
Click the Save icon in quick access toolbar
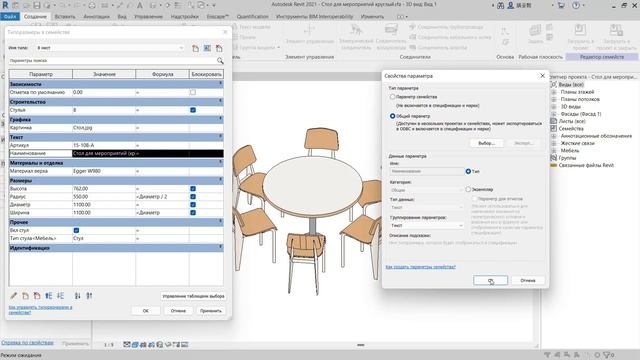tap(37, 5)
